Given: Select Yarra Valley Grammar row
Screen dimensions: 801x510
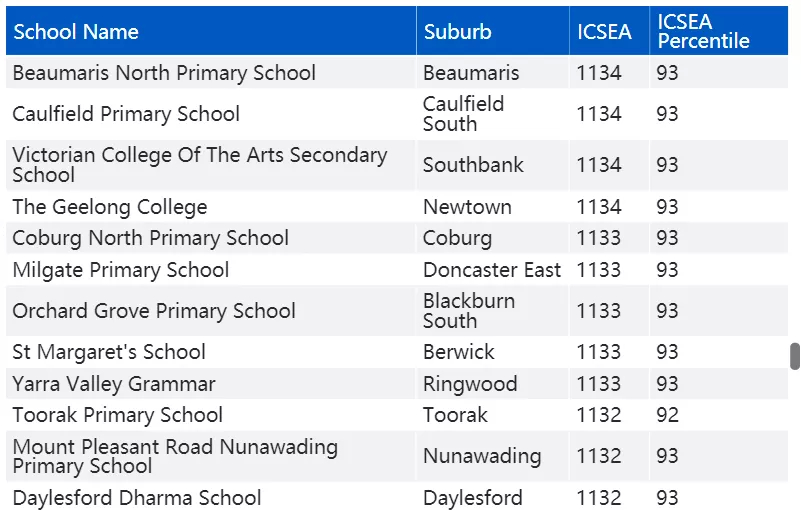Looking at the screenshot, I should coord(397,383).
